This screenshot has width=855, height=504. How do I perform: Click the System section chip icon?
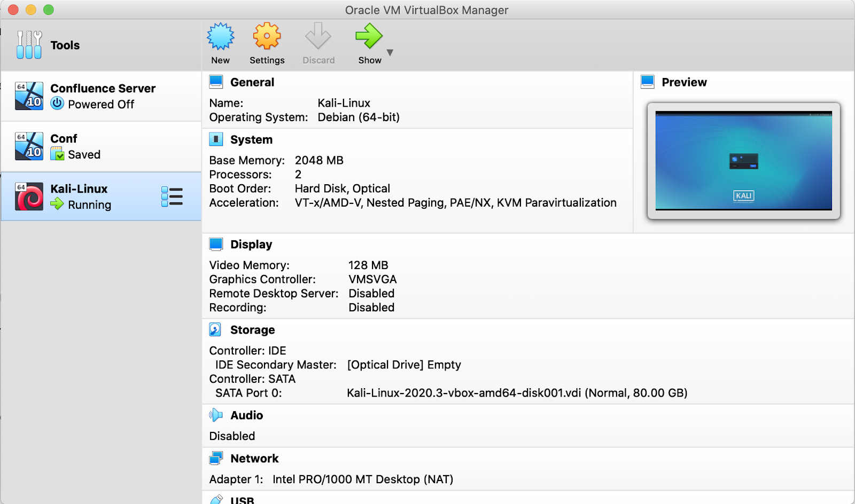coord(216,139)
